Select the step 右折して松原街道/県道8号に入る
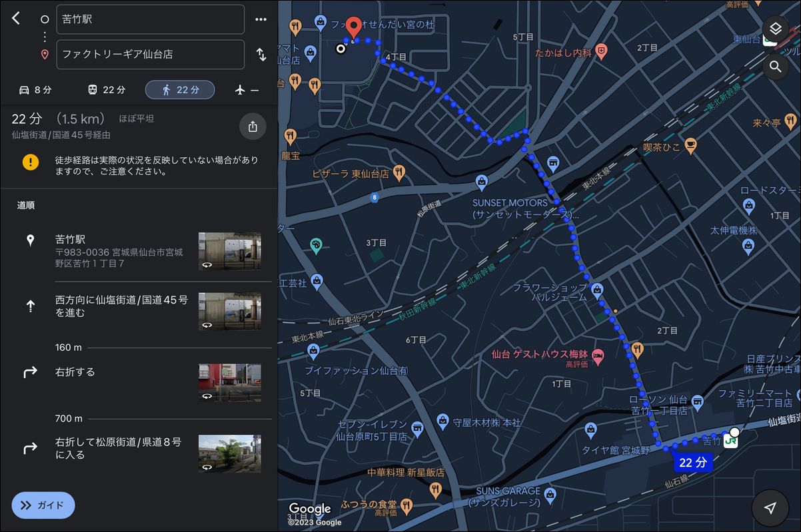The width and height of the screenshot is (801, 532). (x=139, y=453)
